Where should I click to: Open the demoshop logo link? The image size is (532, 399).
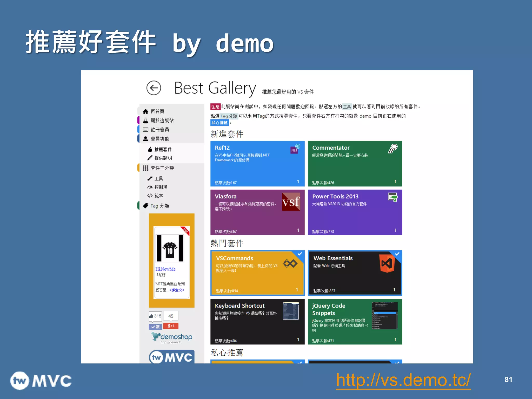coord(172,337)
